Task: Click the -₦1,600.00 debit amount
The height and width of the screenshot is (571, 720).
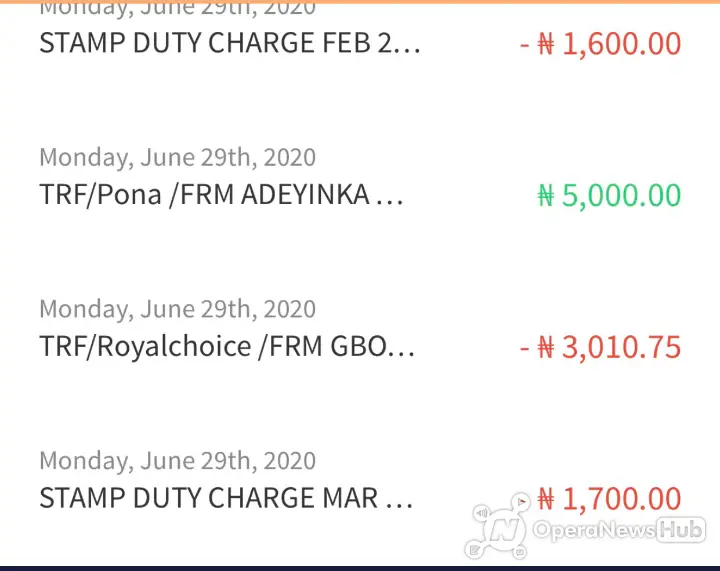Action: click(600, 44)
